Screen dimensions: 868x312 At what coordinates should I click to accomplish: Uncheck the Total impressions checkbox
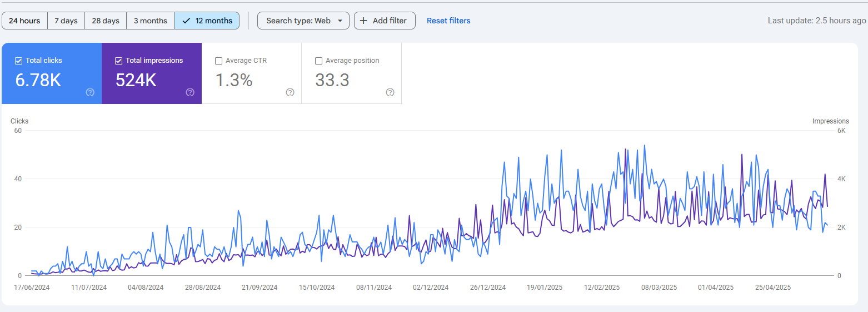pyautogui.click(x=118, y=61)
